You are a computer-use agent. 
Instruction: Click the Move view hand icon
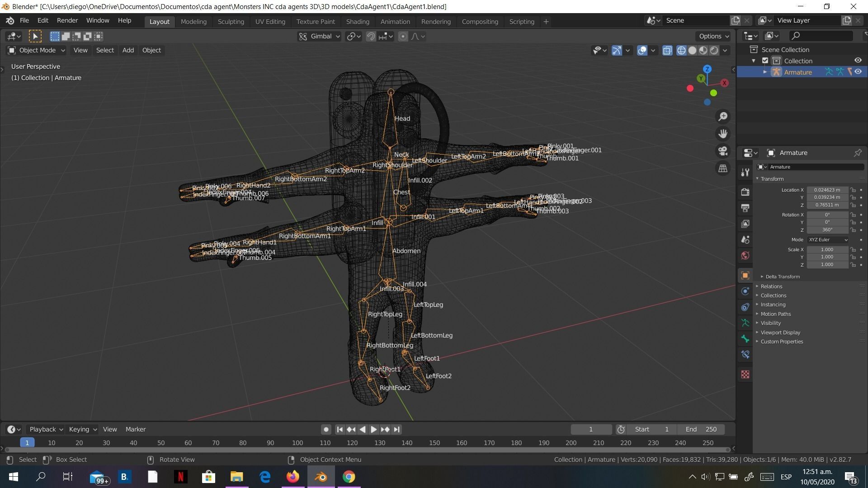[723, 134]
